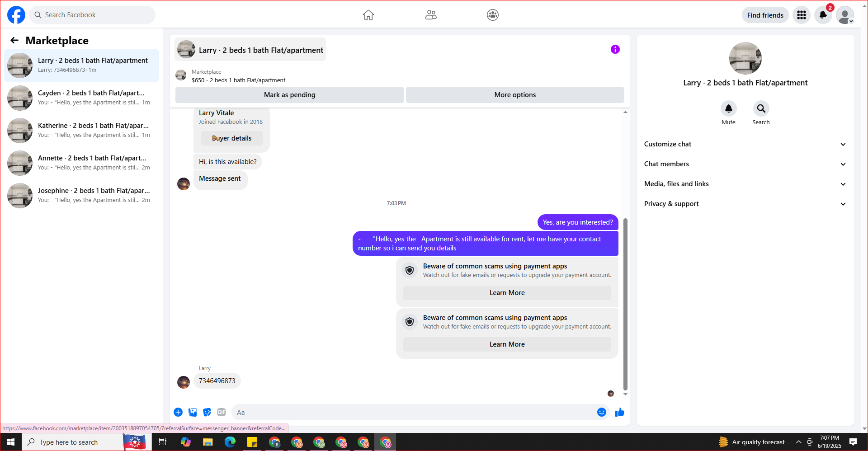The image size is (868, 451).
Task: Open conversation info purple icon
Action: pos(615,49)
